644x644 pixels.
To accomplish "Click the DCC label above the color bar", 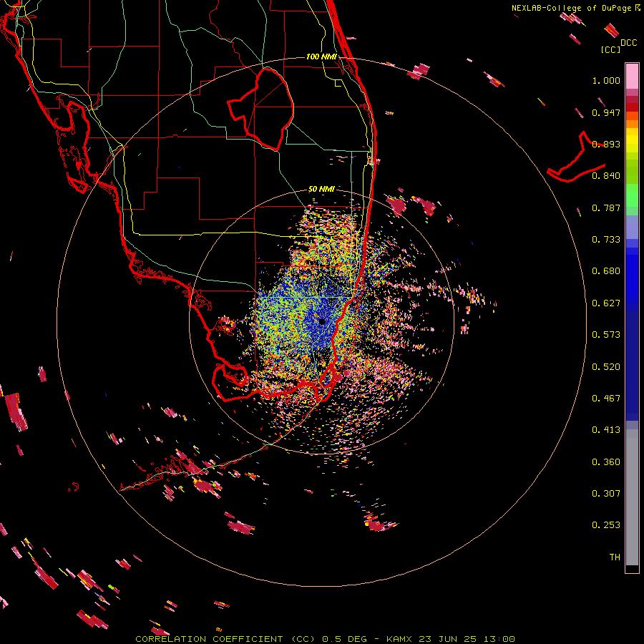I will point(629,43).
